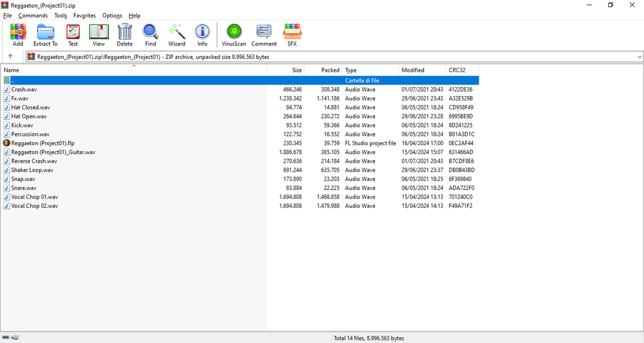
Task: Open the Tools menu
Action: (x=60, y=15)
